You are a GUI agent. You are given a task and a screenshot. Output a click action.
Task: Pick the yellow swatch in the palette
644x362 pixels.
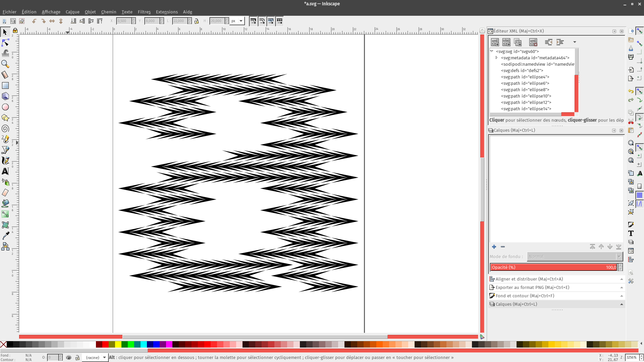[118, 344]
